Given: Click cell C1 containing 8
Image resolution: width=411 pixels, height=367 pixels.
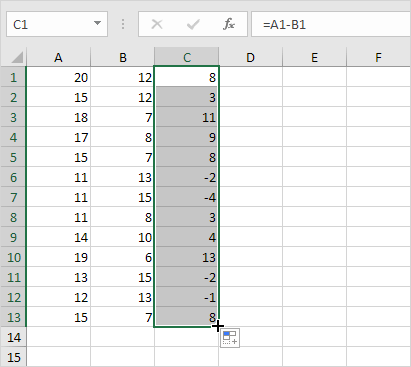Looking at the screenshot, I should [x=186, y=77].
